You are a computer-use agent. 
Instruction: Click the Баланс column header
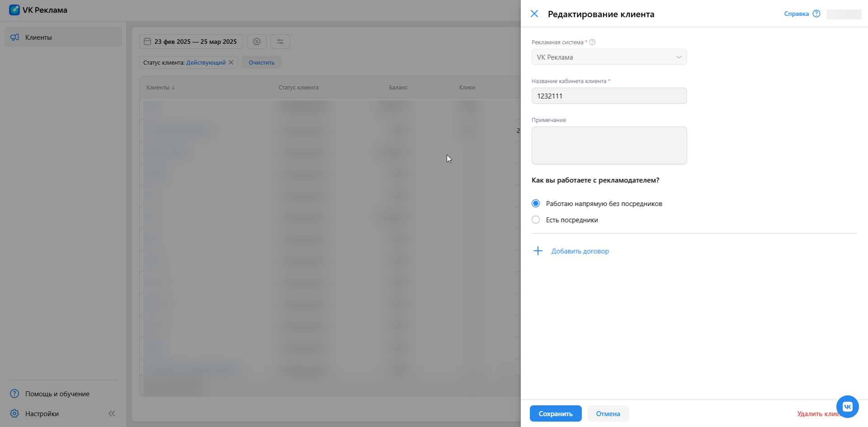point(398,87)
